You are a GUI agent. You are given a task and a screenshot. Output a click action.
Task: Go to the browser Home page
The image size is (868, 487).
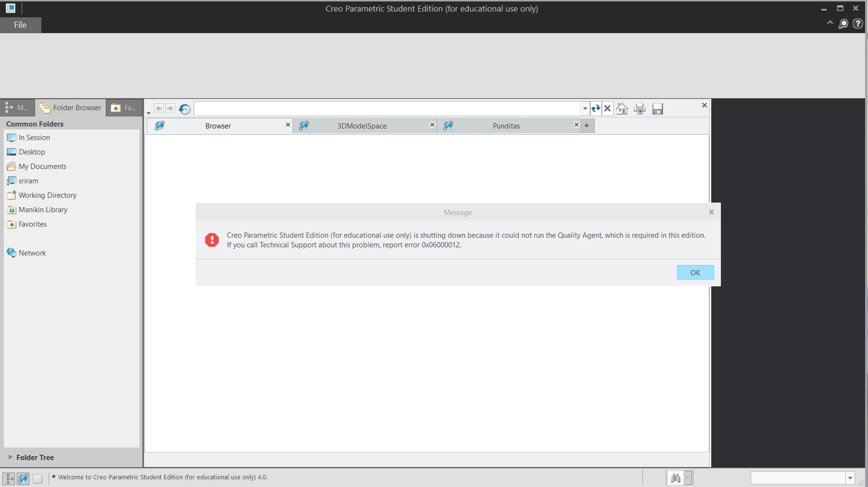622,109
